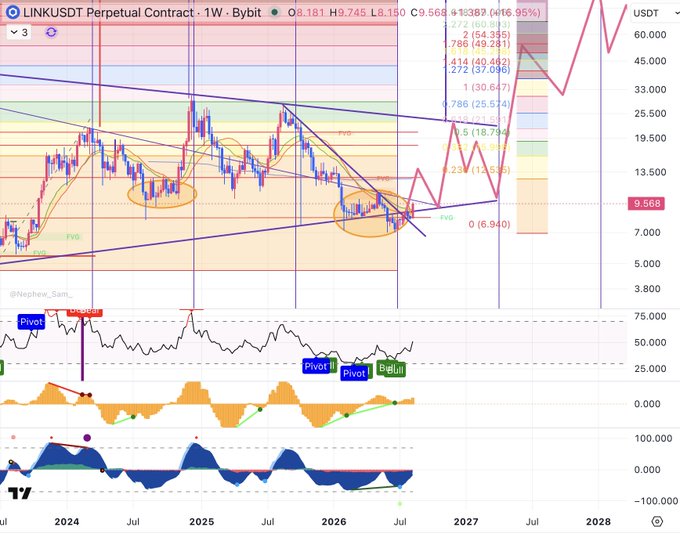Select the Fibonacci 2 (54.355) label
This screenshot has width=680, height=534.
(486, 35)
